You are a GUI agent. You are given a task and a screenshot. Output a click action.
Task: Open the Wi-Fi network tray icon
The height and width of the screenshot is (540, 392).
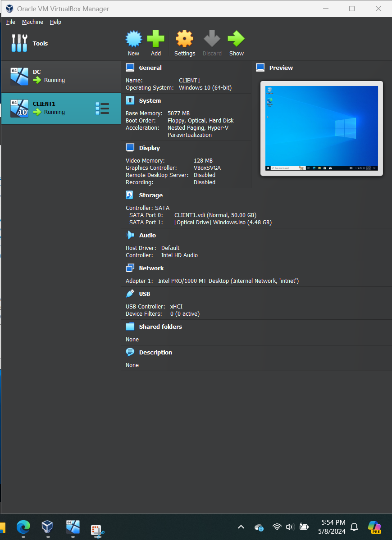[x=277, y=527]
